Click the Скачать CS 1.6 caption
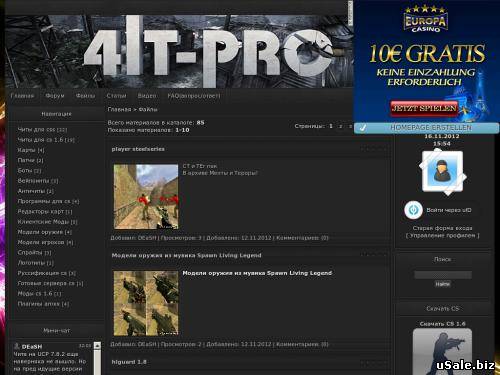 pos(442,324)
